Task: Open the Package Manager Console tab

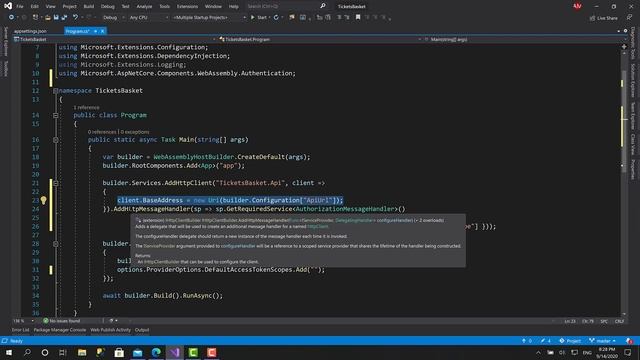Action: [x=60, y=330]
